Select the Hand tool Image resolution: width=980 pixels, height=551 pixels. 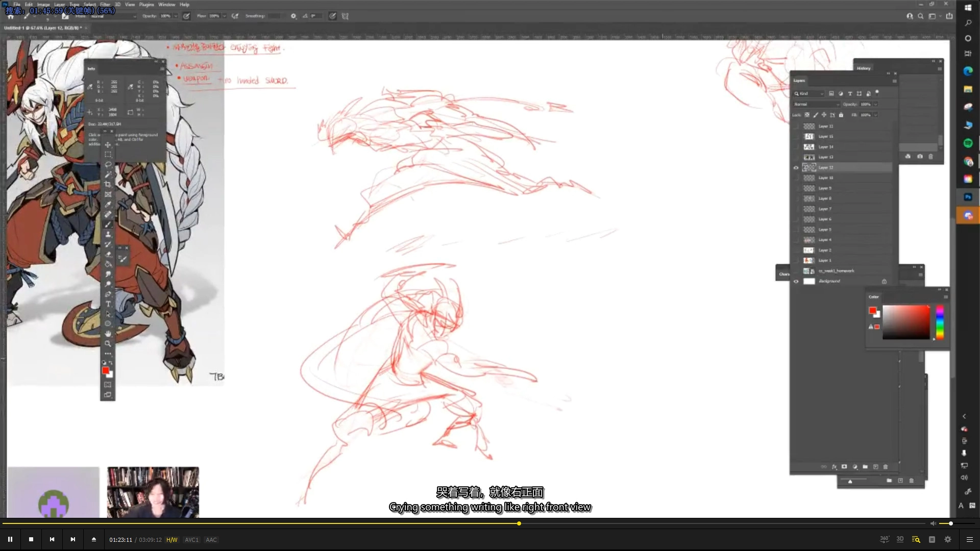pyautogui.click(x=108, y=334)
